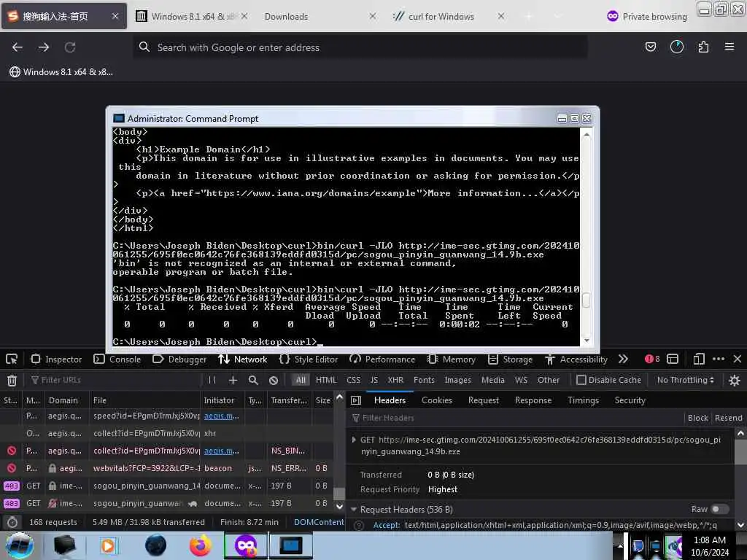Reload the page with the refresh icon
The image size is (747, 560).
[70, 47]
